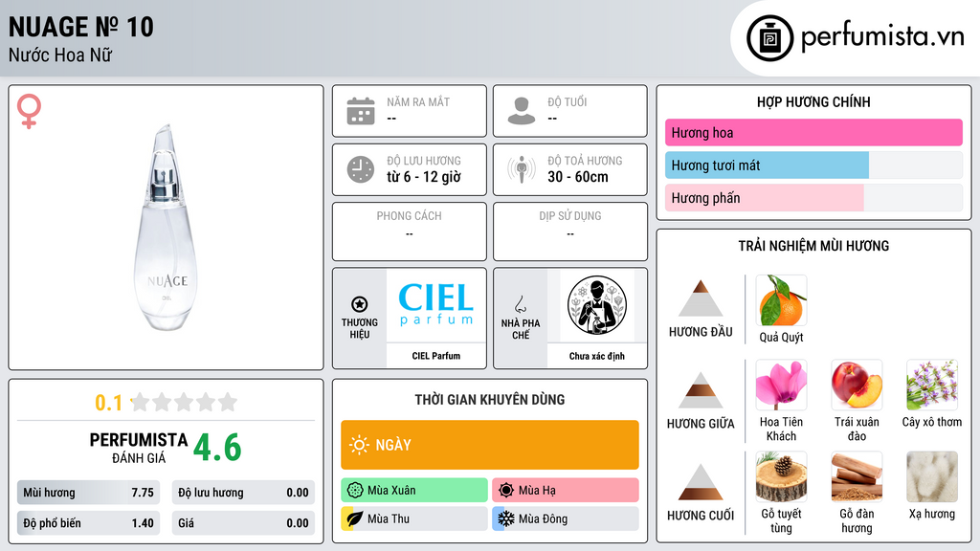Viewport: 980px width, 551px height.
Task: Click the Trải nghiệm mùi hương heading
Action: click(x=813, y=246)
